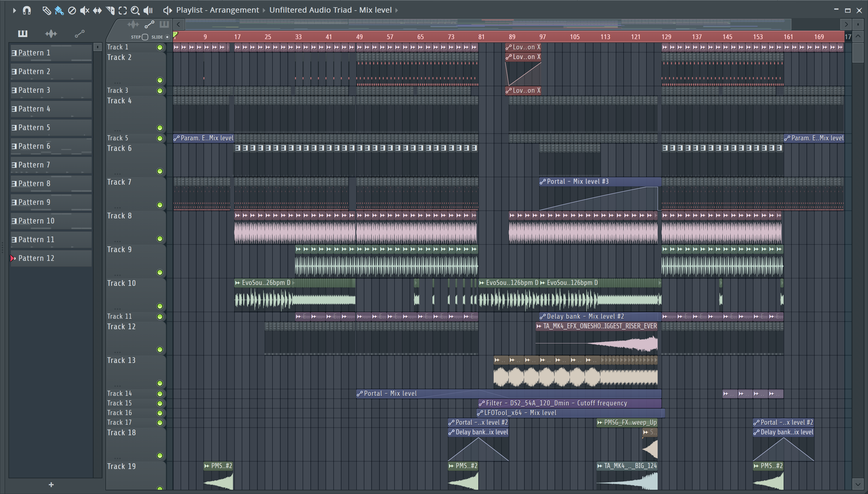The height and width of the screenshot is (494, 868).
Task: Mute Track 13 with its green LED
Action: click(159, 383)
